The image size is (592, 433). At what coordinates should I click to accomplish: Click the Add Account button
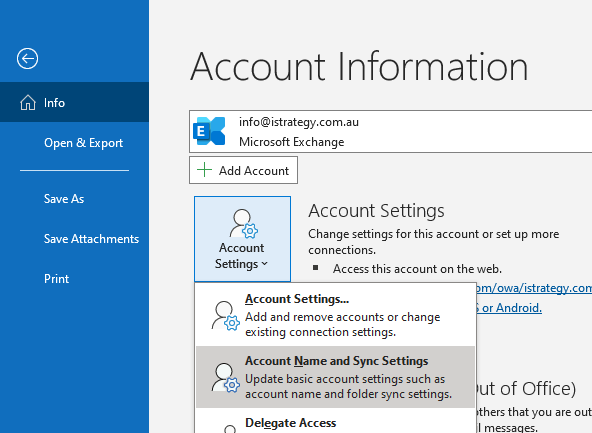(x=243, y=170)
